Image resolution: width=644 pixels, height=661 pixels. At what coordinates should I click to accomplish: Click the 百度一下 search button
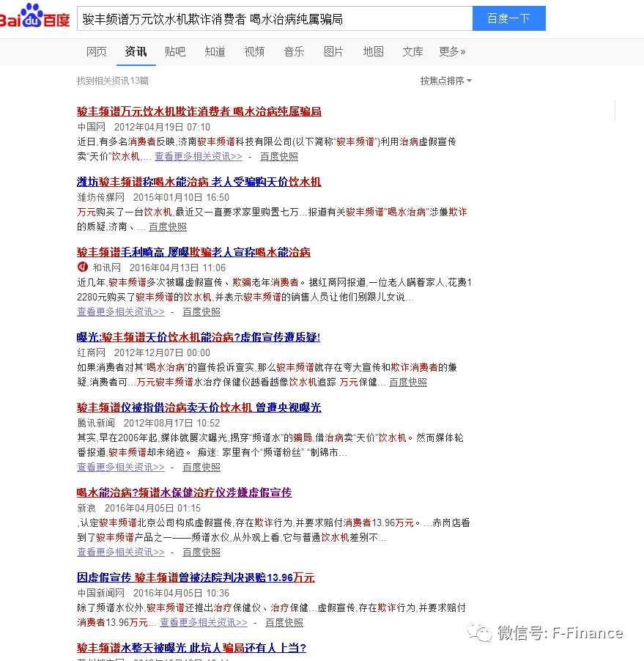508,18
